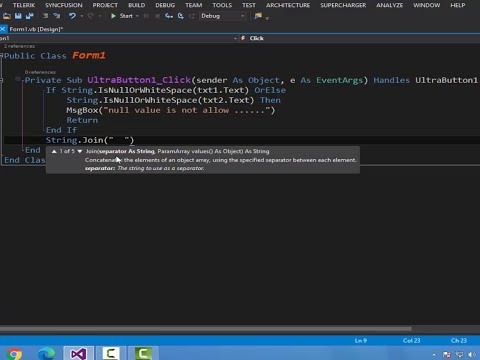Viewport: 480px width, 360px height.
Task: Show previous Join overload in tooltip
Action: point(54,151)
